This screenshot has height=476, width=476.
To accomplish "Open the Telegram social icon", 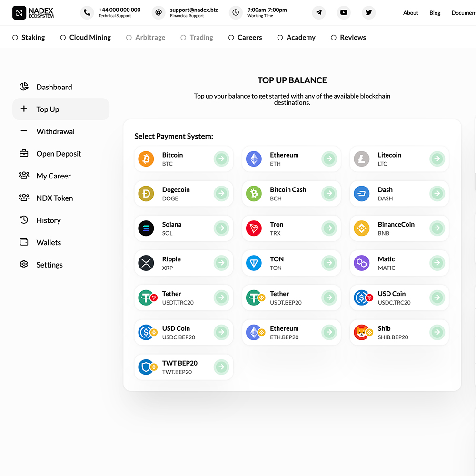I will pyautogui.click(x=319, y=13).
